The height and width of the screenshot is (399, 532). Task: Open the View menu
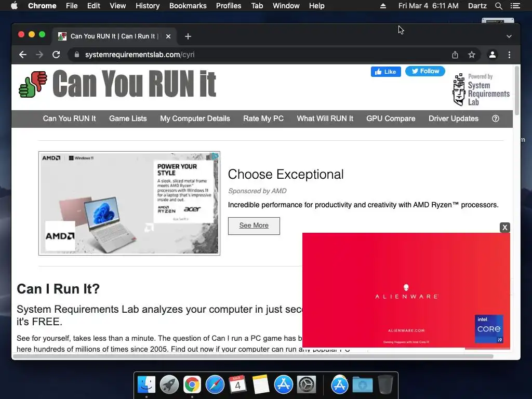pos(118,6)
